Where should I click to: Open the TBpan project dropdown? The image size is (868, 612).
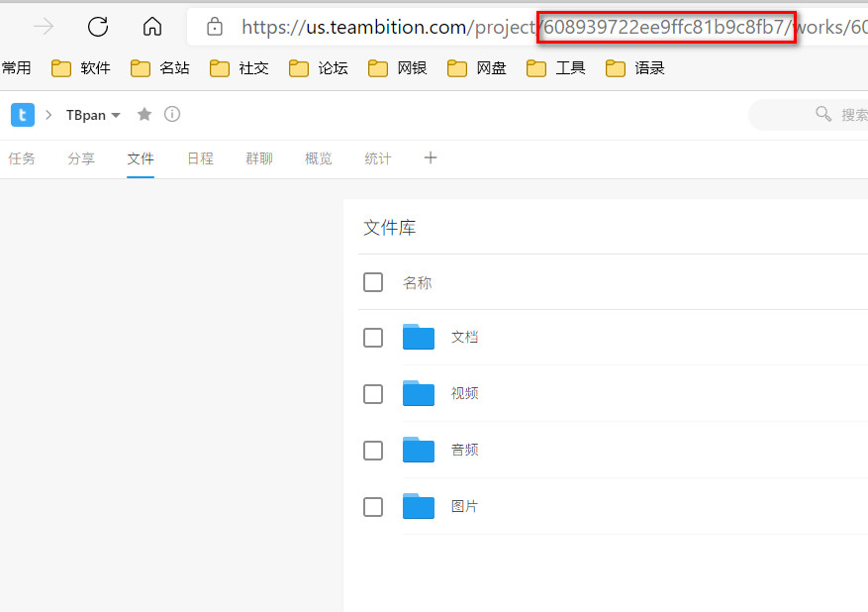[93, 115]
